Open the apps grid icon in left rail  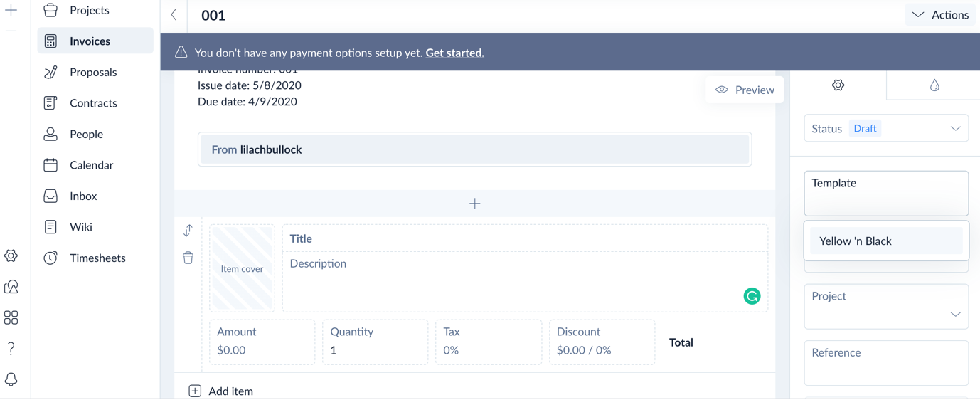[11, 317]
